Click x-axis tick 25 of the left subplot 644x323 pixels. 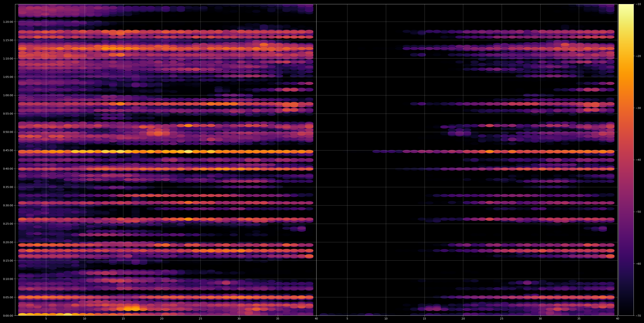[x=200, y=319]
